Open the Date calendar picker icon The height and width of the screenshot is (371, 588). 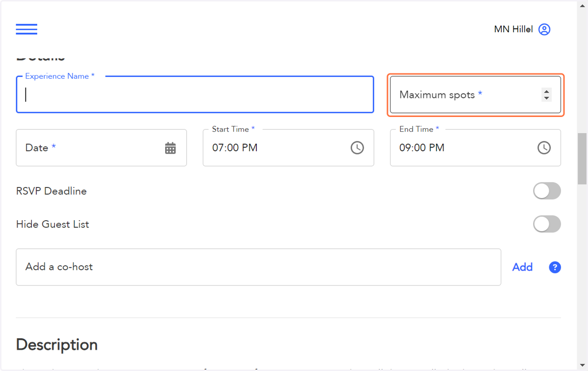click(170, 148)
